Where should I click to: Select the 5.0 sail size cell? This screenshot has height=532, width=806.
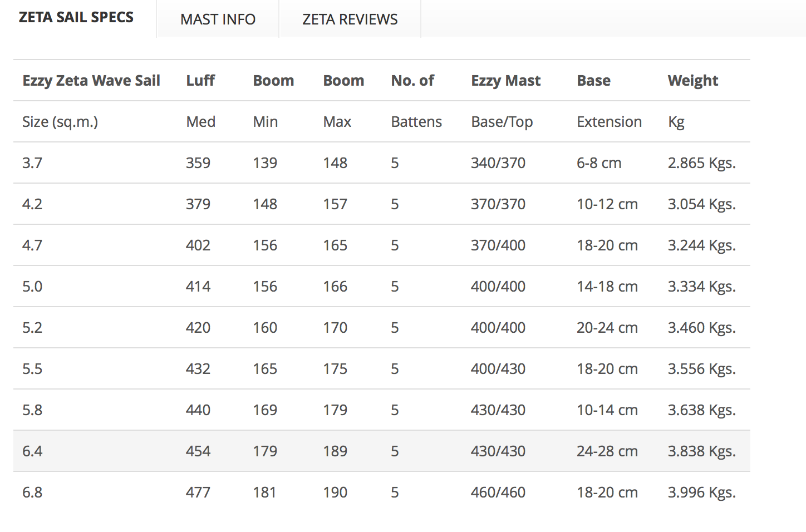tap(32, 287)
